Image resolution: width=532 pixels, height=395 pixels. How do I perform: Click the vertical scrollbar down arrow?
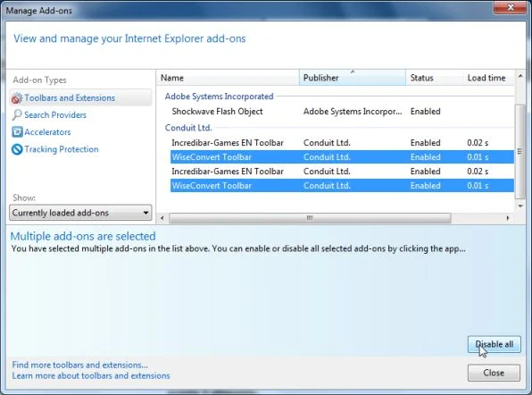click(520, 206)
